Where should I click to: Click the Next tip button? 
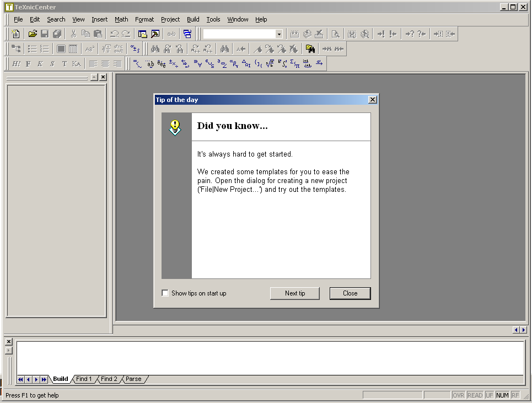295,293
